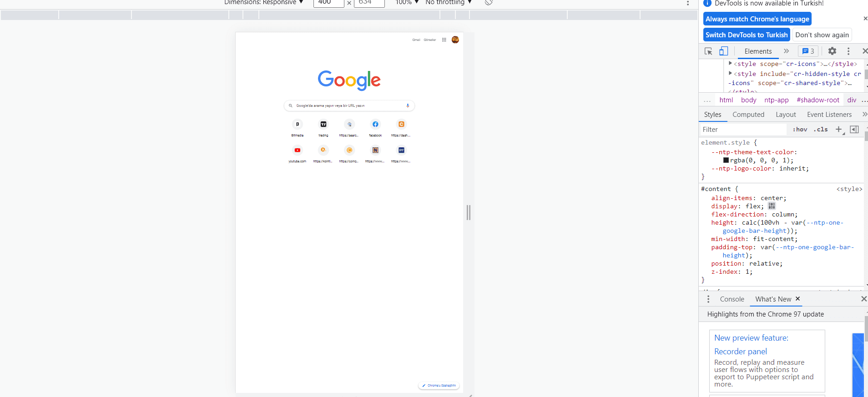The width and height of the screenshot is (868, 397).
Task: Click the viewport right-edge resize handle
Action: [x=469, y=212]
